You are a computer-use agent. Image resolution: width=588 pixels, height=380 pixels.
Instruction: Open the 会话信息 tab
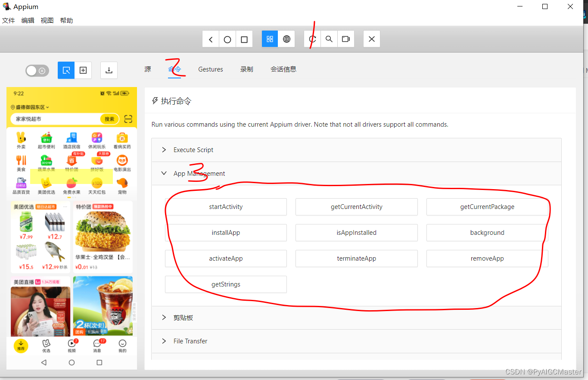pos(283,69)
